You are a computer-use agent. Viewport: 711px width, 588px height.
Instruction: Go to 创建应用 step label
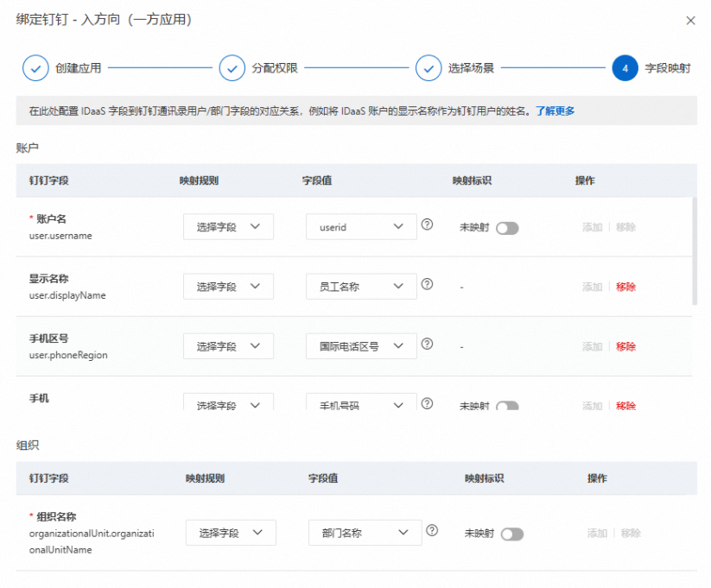78,68
